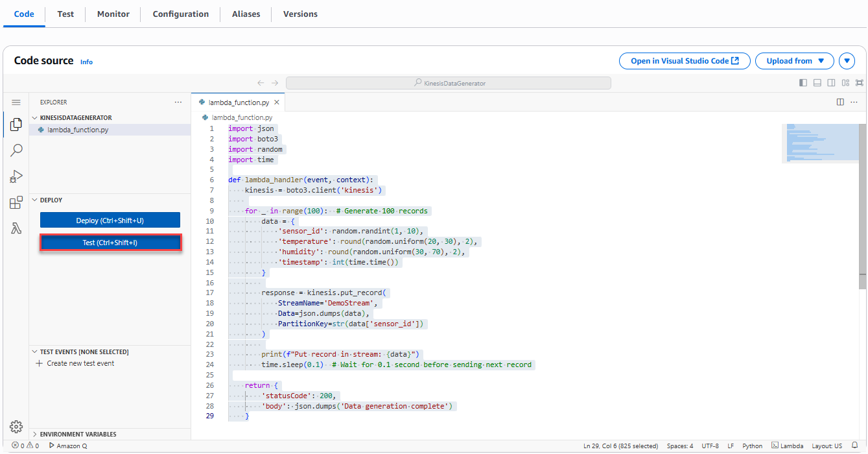The width and height of the screenshot is (868, 454).
Task: Click the Test button
Action: point(110,243)
